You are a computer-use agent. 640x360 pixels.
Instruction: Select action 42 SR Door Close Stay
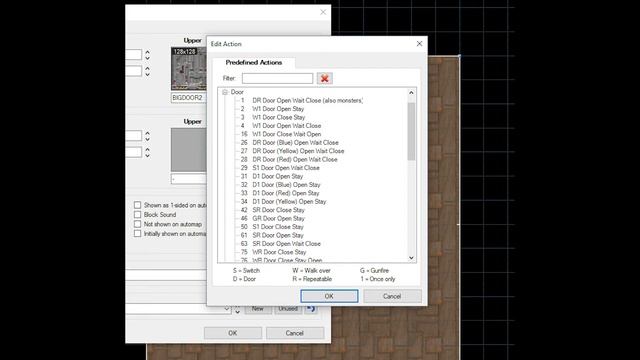[272, 210]
